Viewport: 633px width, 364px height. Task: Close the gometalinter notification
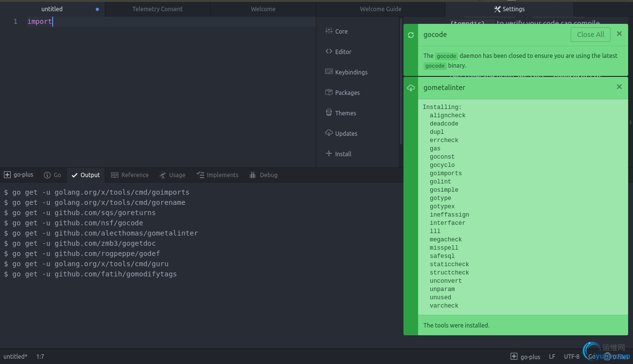619,87
